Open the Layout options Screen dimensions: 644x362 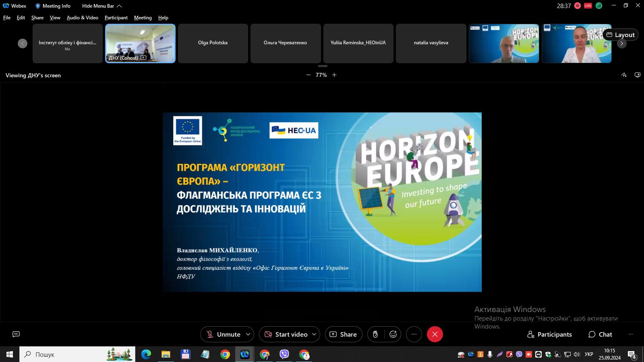pyautogui.click(x=621, y=35)
